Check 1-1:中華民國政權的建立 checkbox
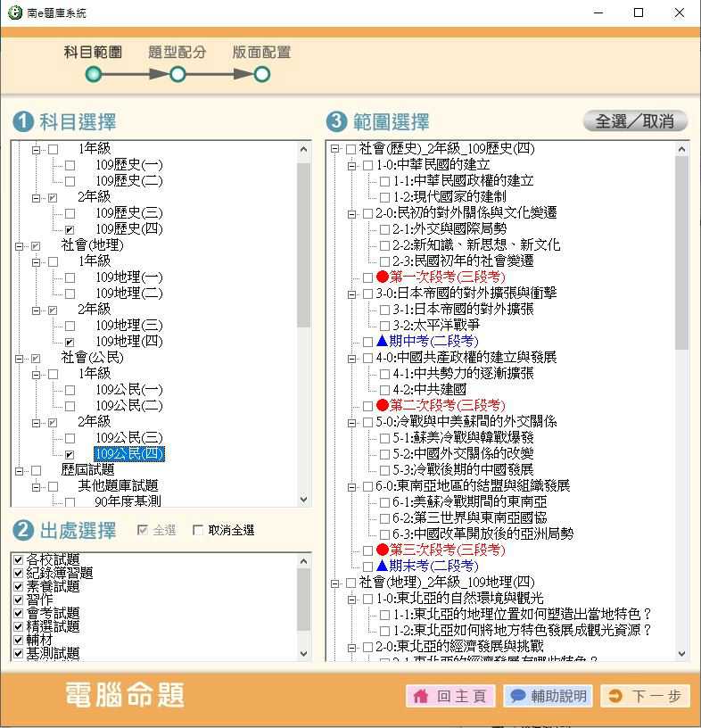Viewport: 701px width, 728px height. (x=384, y=181)
